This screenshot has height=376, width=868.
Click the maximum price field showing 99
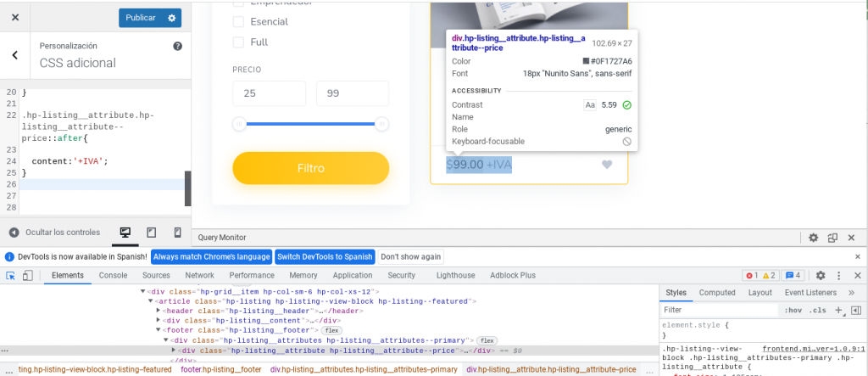pos(353,93)
